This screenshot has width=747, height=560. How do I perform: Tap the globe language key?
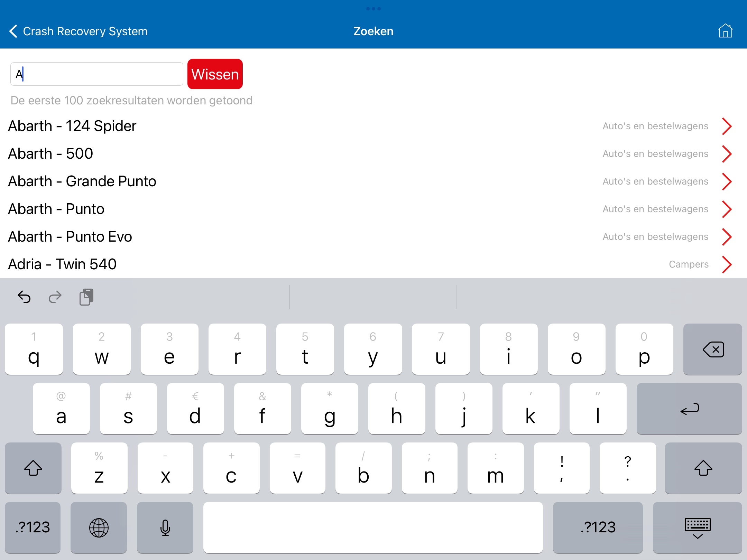click(99, 528)
